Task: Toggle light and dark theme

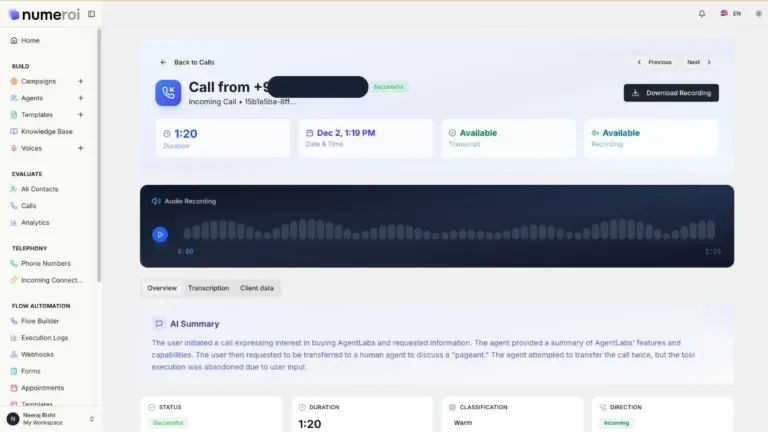Action: tap(758, 14)
